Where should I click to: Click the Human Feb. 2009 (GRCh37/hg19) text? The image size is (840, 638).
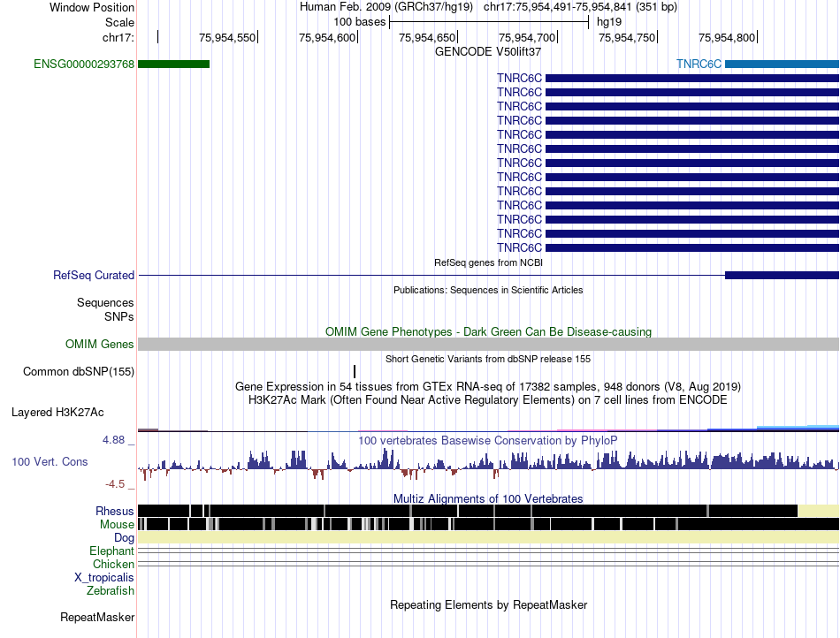tap(386, 7)
